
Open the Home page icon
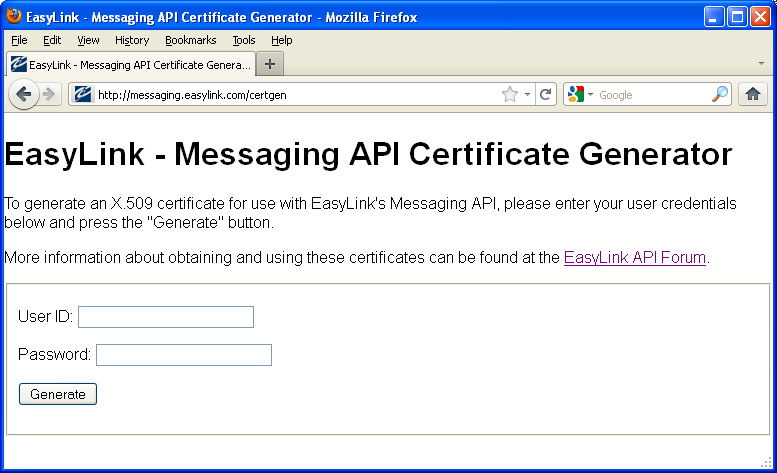click(753, 94)
